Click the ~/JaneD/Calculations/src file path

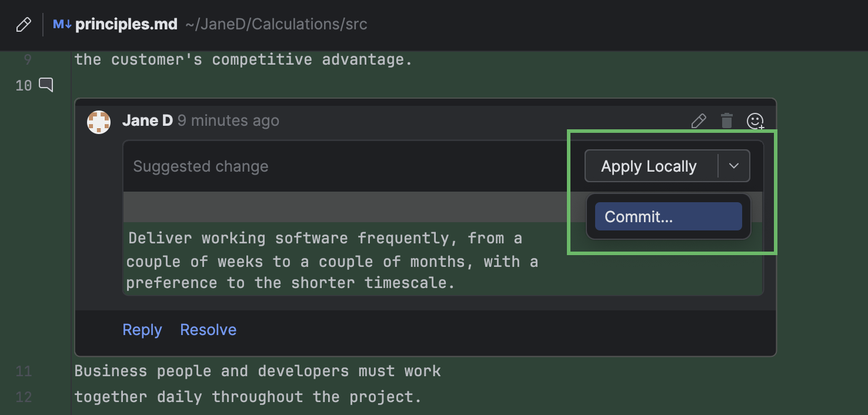[x=276, y=24]
